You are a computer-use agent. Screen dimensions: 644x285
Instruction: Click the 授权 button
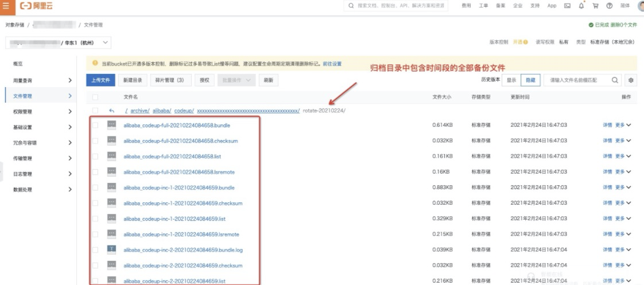point(204,80)
